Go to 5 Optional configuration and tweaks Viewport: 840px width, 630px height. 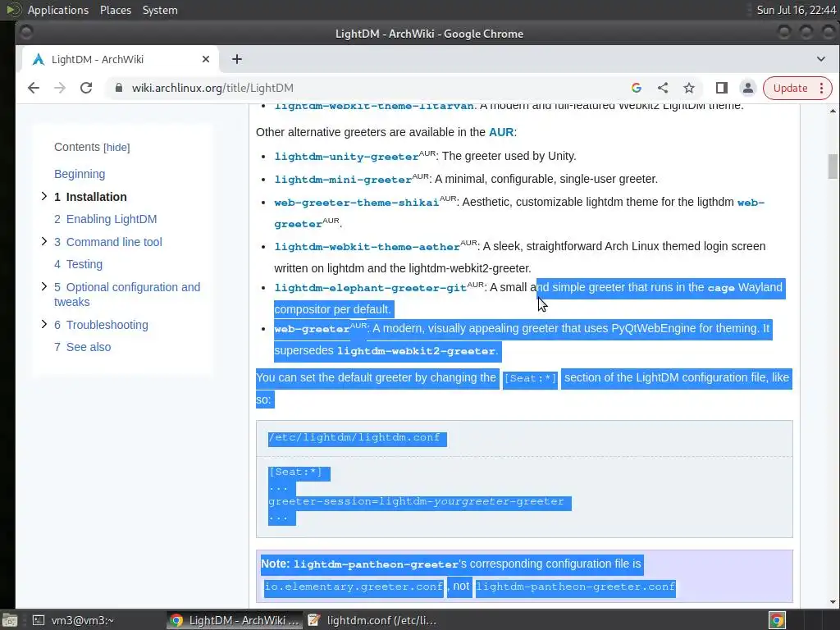click(x=127, y=294)
